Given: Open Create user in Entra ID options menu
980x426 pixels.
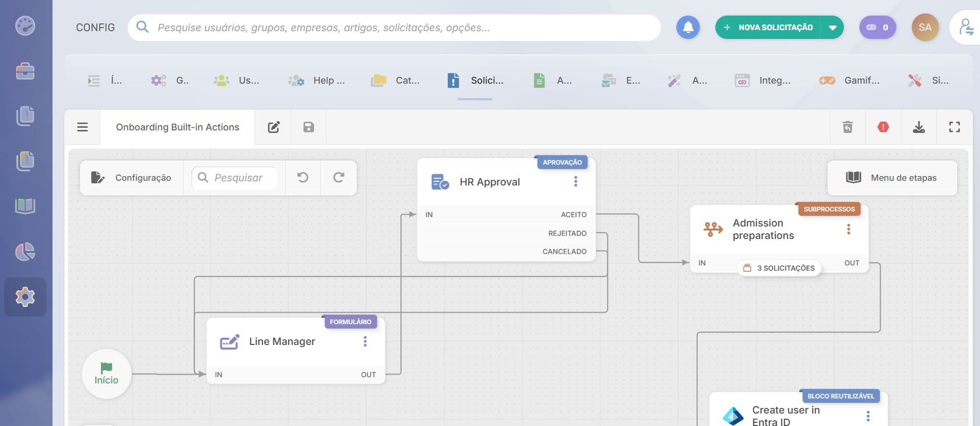Looking at the screenshot, I should (x=868, y=416).
